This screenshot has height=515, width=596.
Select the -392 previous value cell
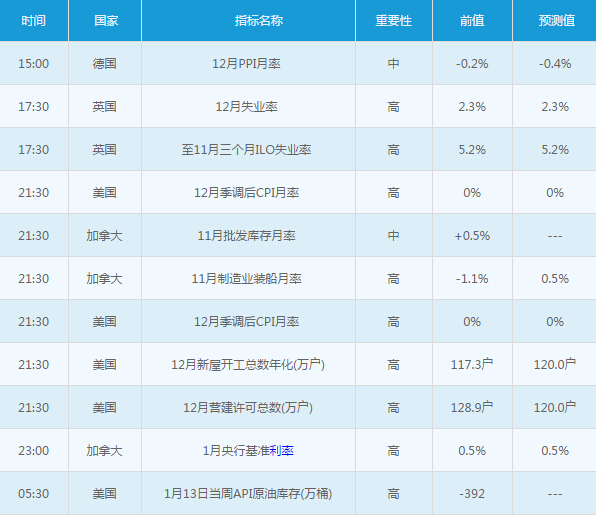coord(472,493)
